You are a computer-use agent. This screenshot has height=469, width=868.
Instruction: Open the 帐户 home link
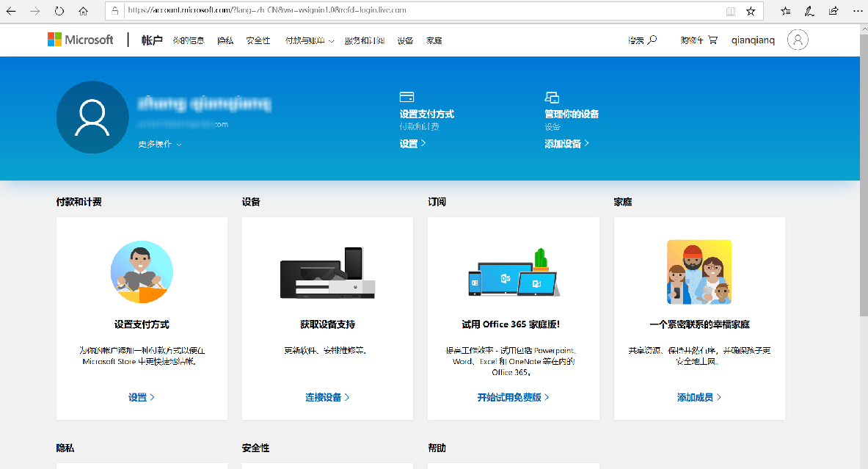(152, 40)
